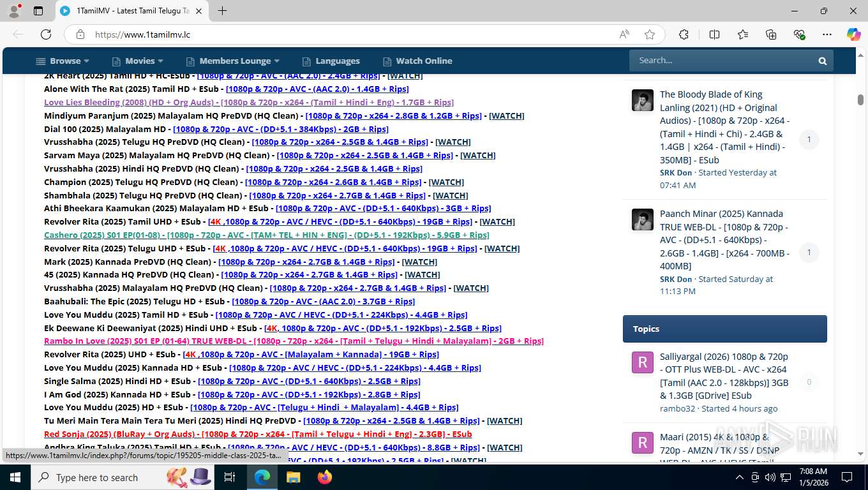This screenshot has height=490, width=868.
Task: Open File Explorer from taskbar
Action: click(293, 477)
